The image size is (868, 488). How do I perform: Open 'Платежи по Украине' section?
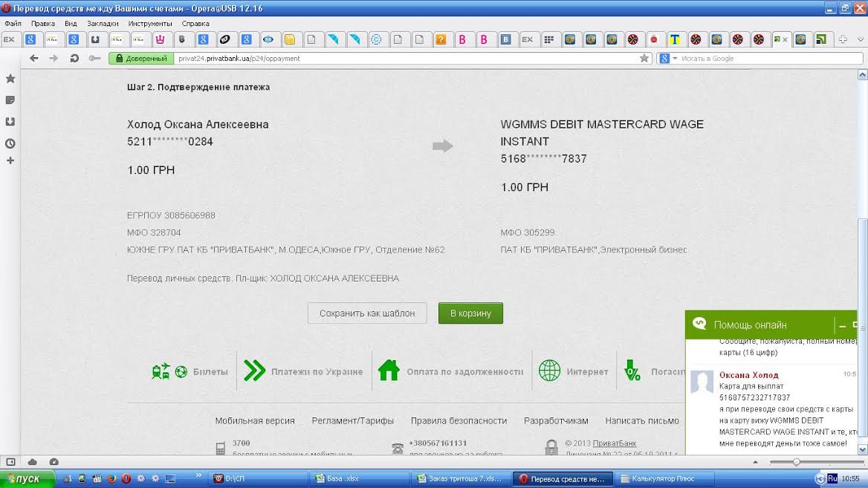[303, 371]
